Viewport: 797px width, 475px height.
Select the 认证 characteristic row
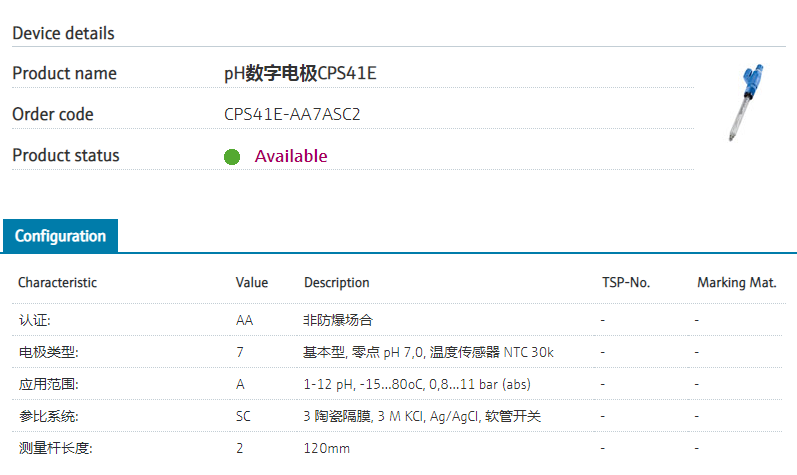35,320
